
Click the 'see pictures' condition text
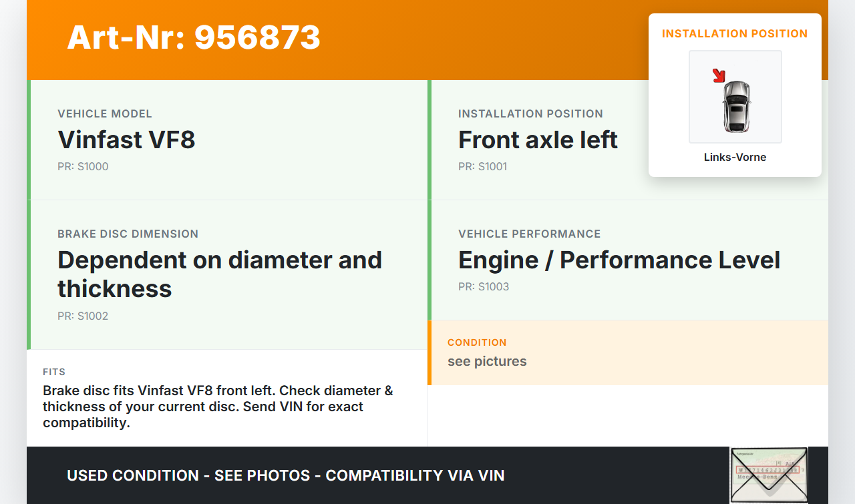[x=487, y=362]
